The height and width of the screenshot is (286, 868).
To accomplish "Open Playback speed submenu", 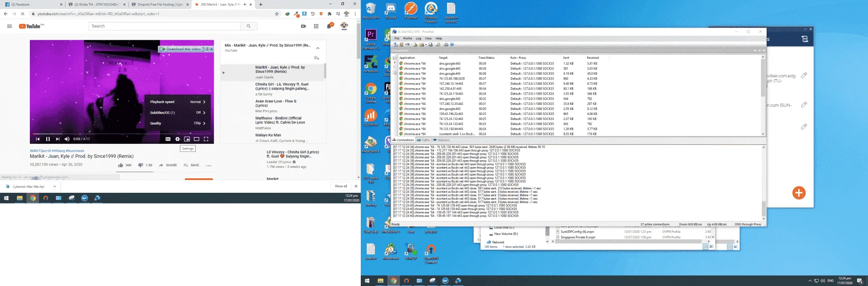I will pyautogui.click(x=177, y=102).
